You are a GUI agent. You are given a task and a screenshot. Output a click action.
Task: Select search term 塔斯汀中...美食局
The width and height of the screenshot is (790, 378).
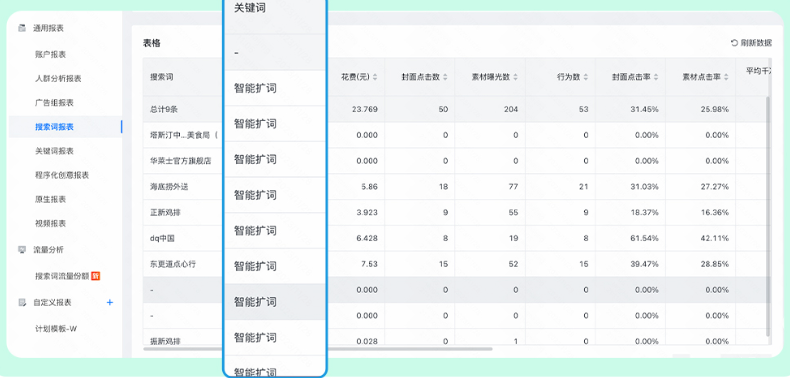point(184,135)
